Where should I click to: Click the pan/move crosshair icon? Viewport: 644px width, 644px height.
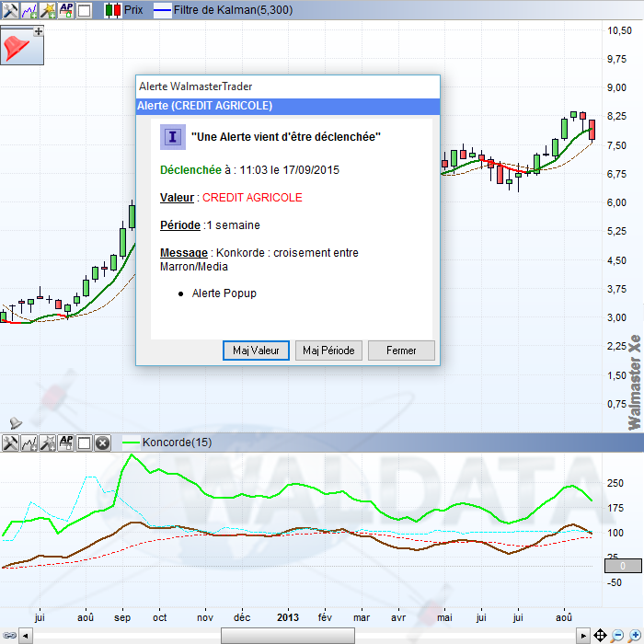tap(600, 636)
